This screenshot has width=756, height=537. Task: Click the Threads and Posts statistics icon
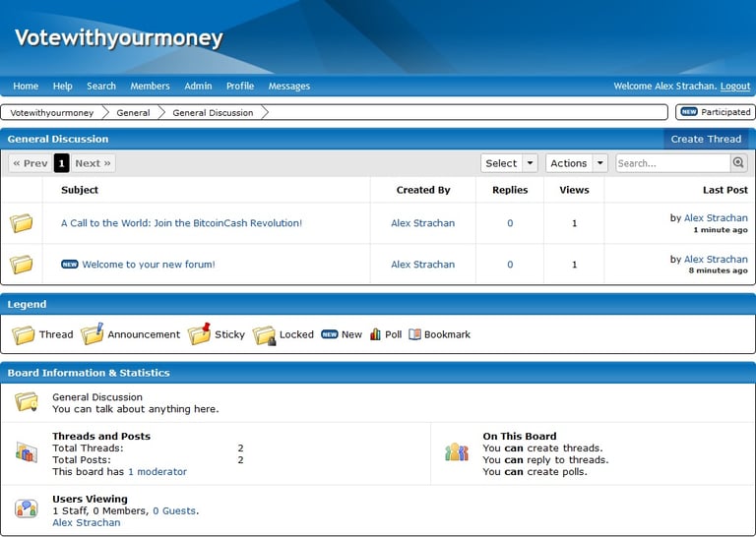pos(26,452)
